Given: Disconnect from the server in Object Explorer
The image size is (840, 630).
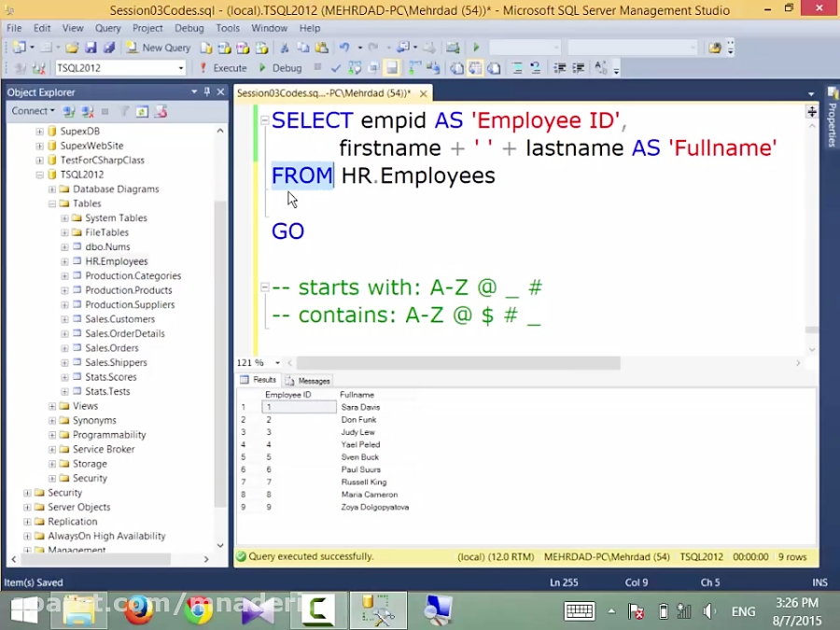Looking at the screenshot, I should pyautogui.click(x=87, y=112).
